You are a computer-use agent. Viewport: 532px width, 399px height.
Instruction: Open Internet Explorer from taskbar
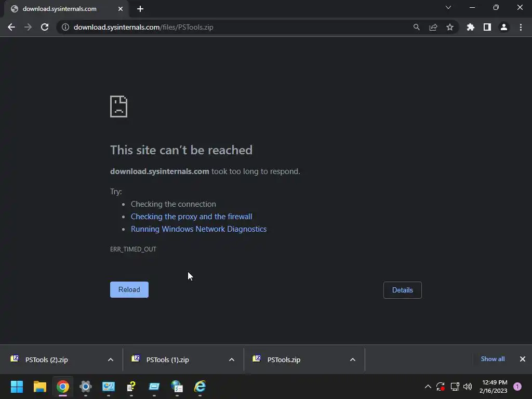pos(200,387)
